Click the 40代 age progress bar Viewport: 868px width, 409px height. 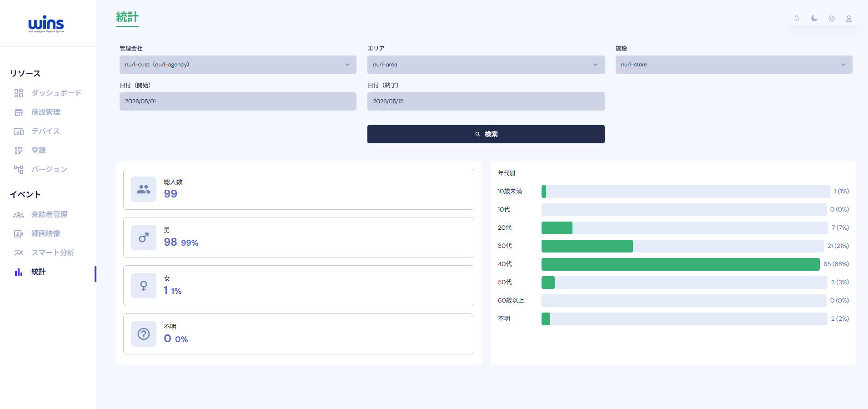click(x=680, y=264)
